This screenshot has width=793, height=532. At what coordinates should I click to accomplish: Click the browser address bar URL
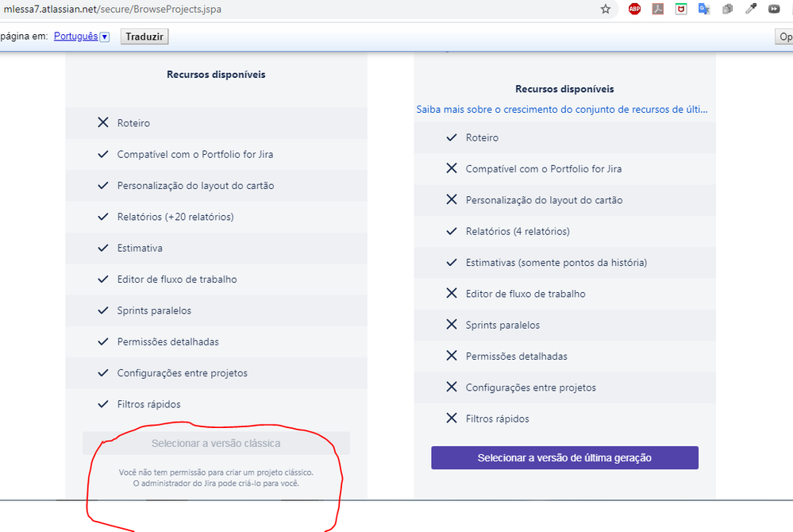[x=112, y=9]
